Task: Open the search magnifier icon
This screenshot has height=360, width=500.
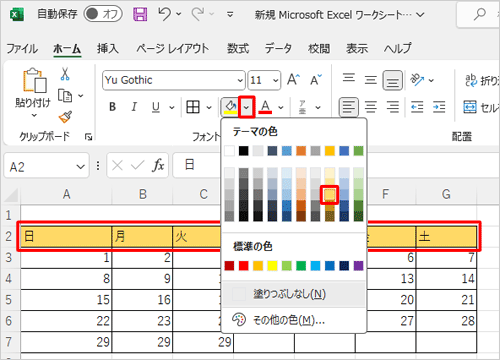Action: click(x=480, y=14)
